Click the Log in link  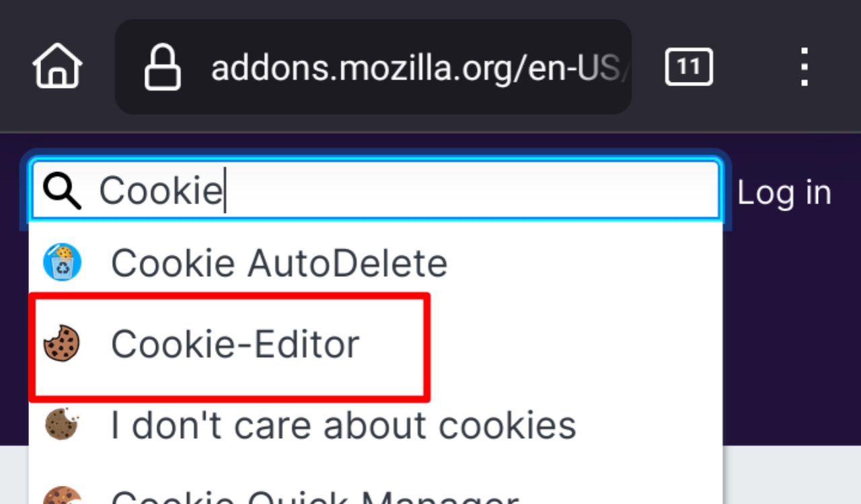click(x=784, y=193)
